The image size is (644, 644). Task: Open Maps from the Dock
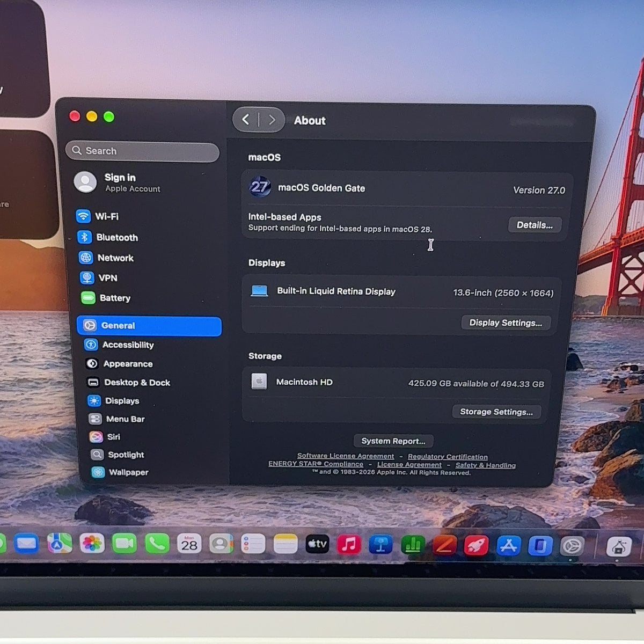59,544
